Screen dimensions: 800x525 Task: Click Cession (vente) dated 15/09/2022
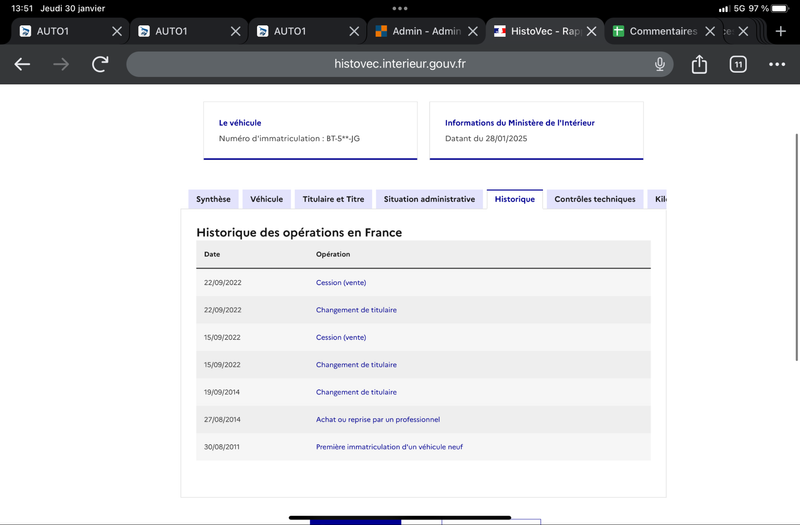point(341,337)
